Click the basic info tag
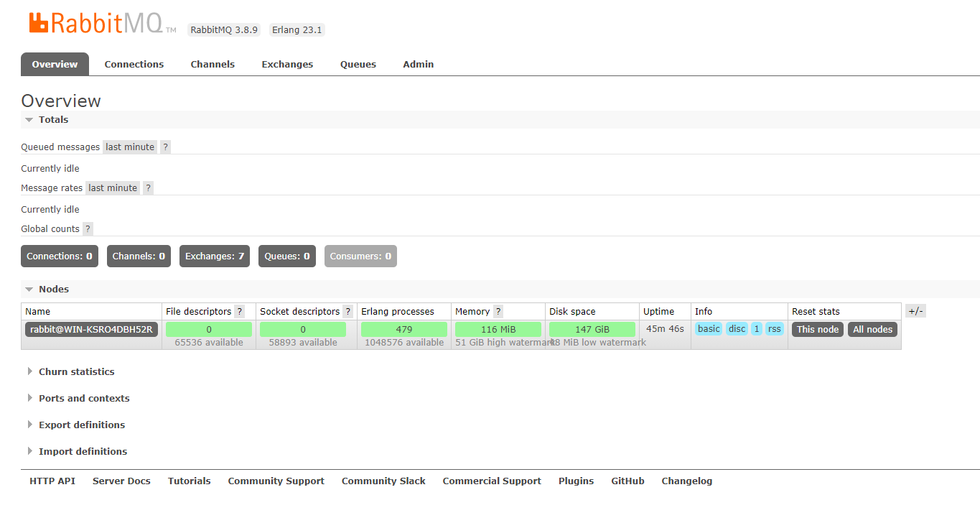The height and width of the screenshot is (523, 980). coord(709,329)
